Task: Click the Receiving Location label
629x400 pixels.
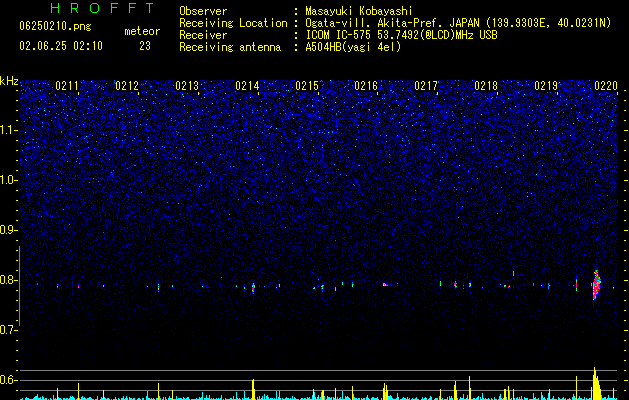Action: (233, 24)
